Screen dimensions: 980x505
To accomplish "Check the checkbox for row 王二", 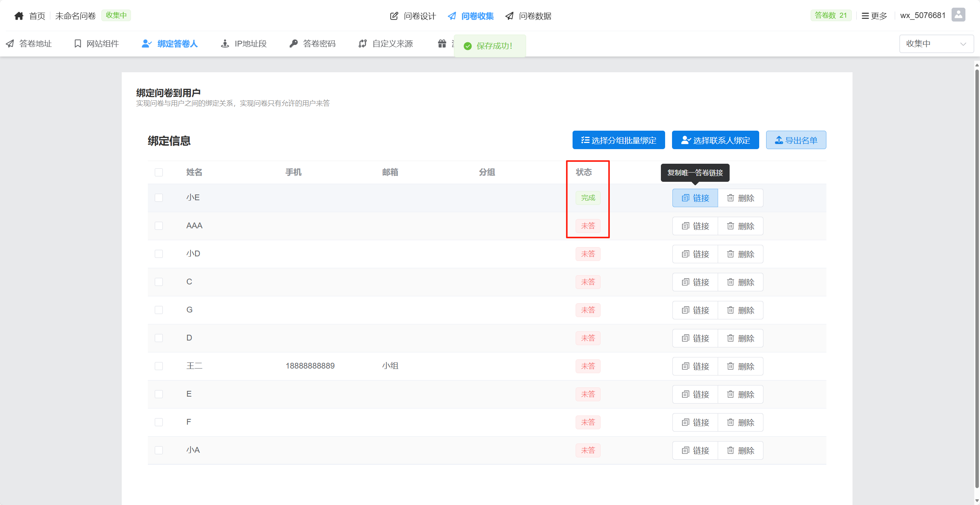I will pos(159,366).
